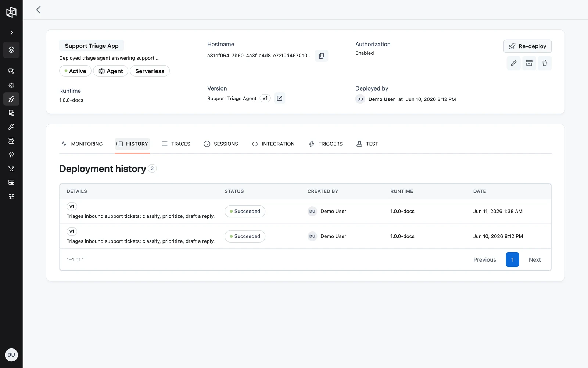
Task: Click the Created By column header
Action: [323, 191]
